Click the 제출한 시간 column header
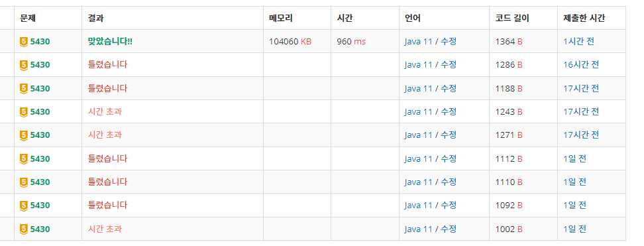This screenshot has width=644, height=246. 584,18
